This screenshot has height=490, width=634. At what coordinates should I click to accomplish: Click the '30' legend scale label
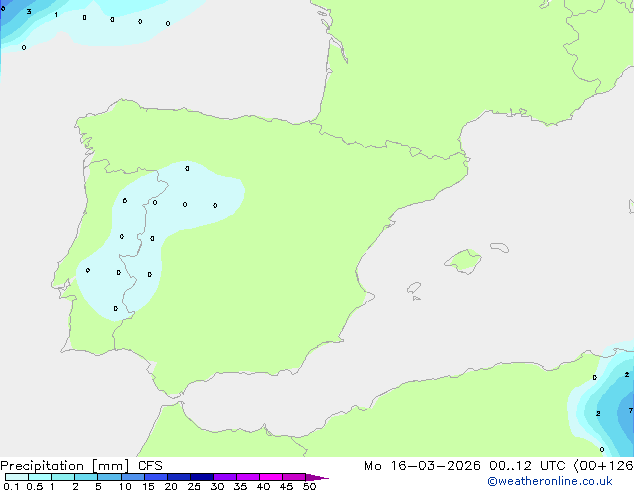[217, 486]
